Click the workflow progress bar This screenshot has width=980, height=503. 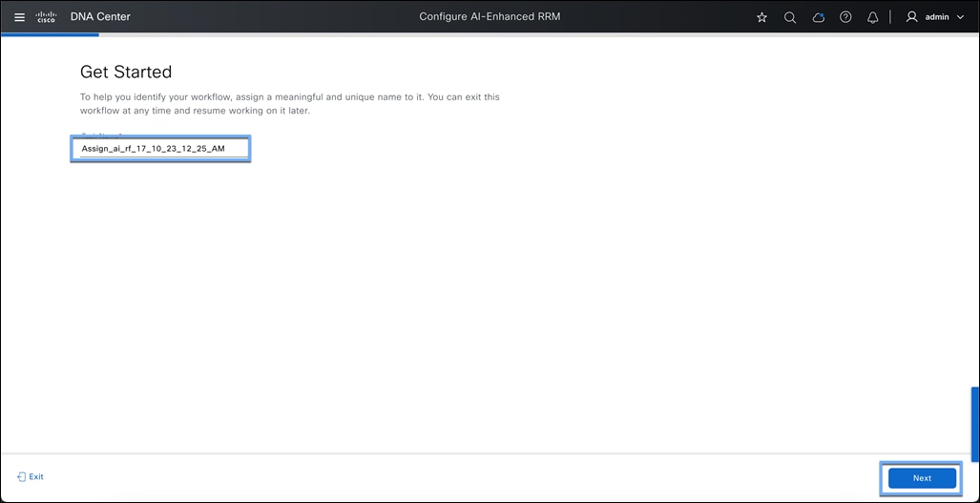pyautogui.click(x=490, y=35)
